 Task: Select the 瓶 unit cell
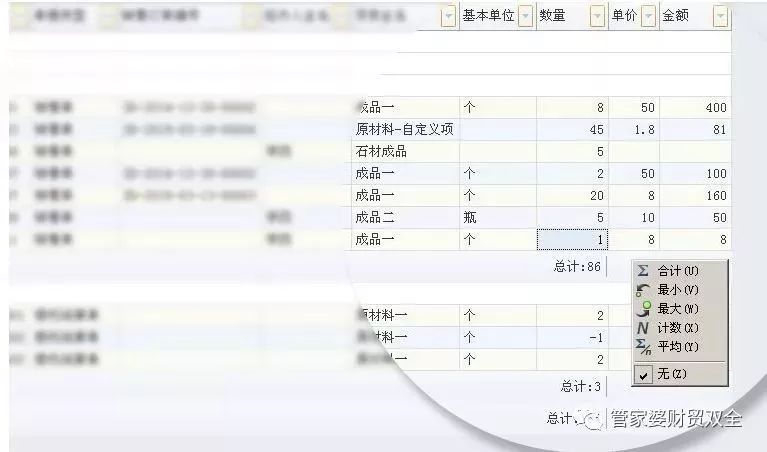point(498,217)
